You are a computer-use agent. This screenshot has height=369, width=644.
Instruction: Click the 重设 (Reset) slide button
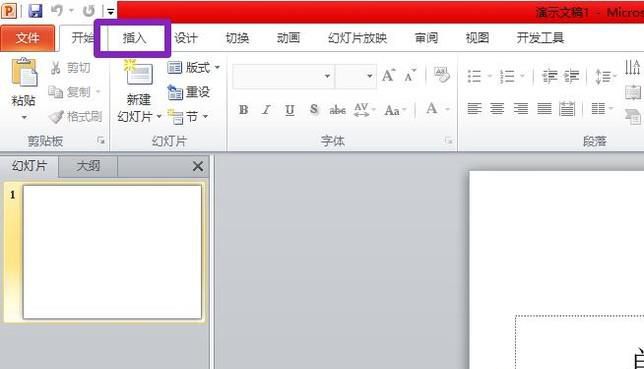click(189, 92)
